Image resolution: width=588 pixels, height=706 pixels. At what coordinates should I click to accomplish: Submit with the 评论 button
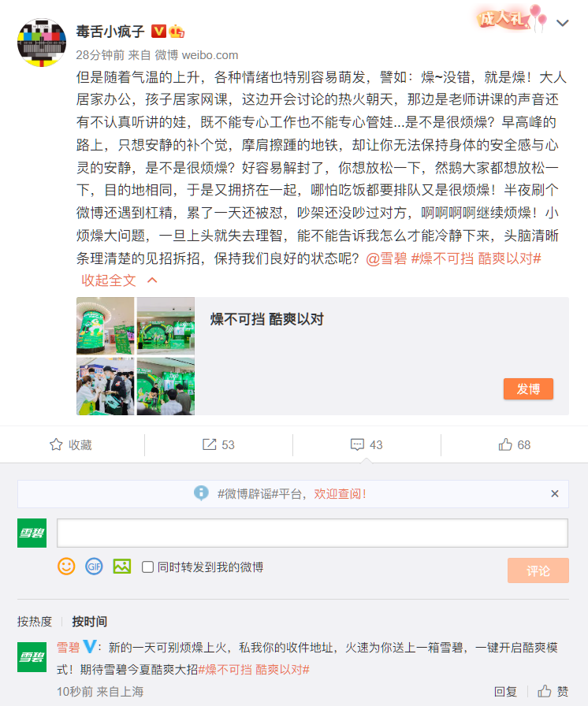pos(538,571)
